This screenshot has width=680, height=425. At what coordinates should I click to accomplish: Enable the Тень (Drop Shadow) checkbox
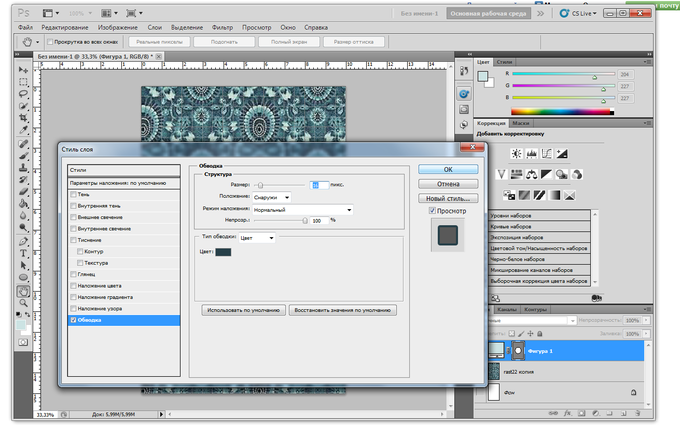coord(73,194)
